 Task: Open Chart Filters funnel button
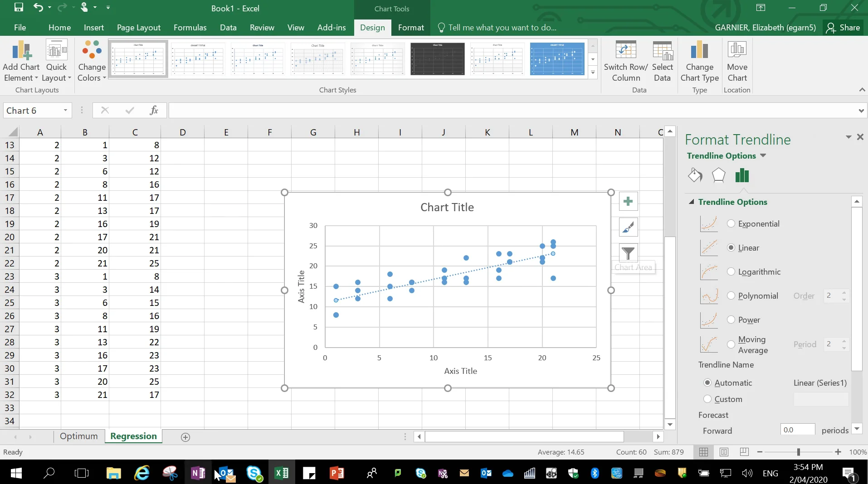coord(628,253)
